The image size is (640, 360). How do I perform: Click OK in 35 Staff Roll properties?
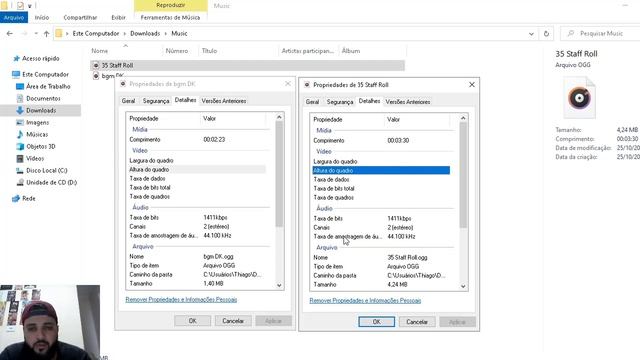pyautogui.click(x=376, y=322)
